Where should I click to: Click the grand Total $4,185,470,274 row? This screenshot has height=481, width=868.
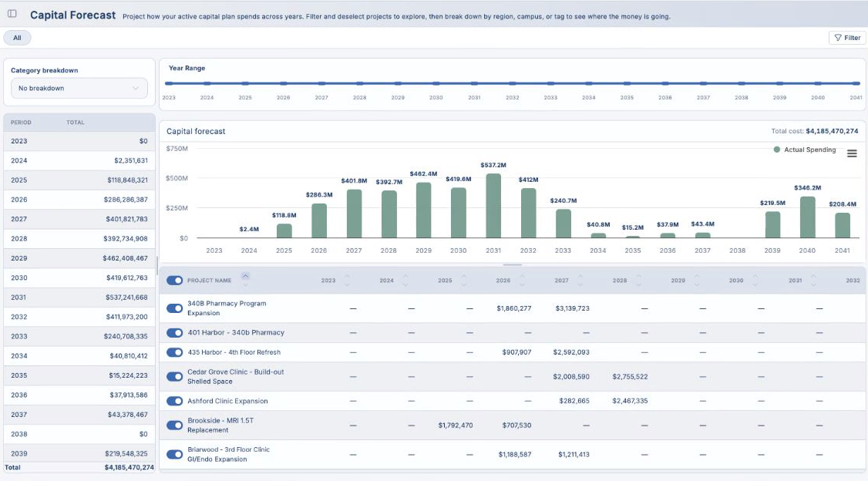click(x=79, y=467)
